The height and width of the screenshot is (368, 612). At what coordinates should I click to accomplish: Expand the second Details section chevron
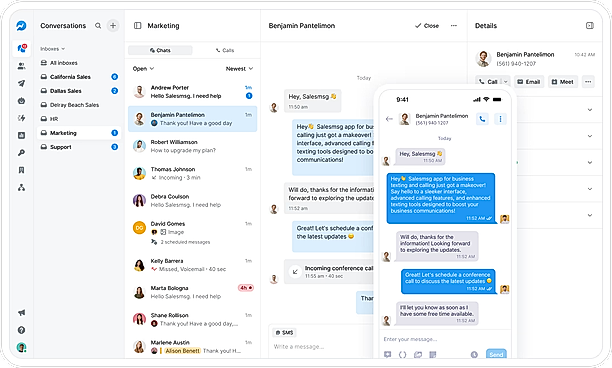coord(590,136)
